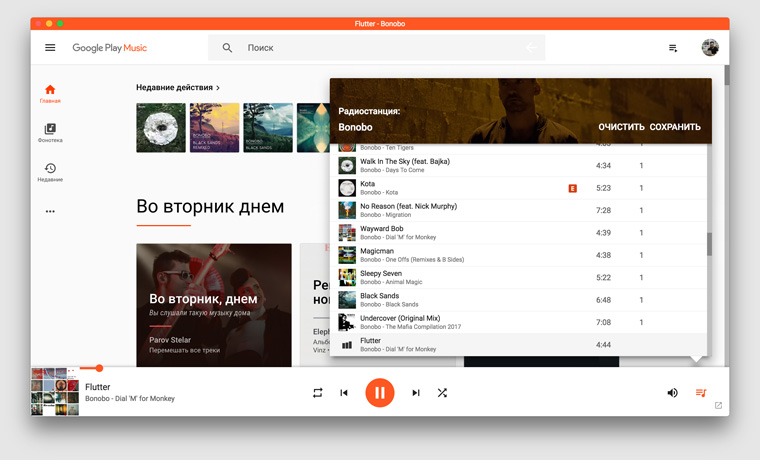The height and width of the screenshot is (460, 760).
Task: Click Flutter title in player bar
Action: tap(97, 387)
